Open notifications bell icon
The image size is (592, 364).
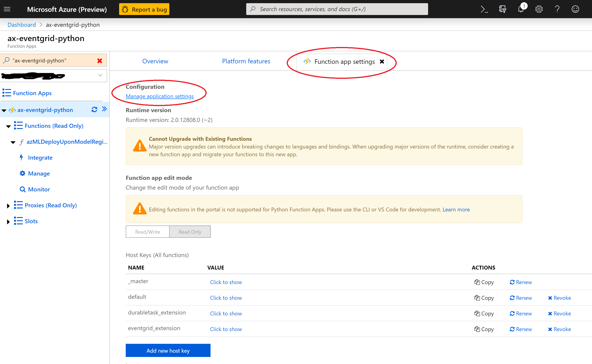pos(521,9)
